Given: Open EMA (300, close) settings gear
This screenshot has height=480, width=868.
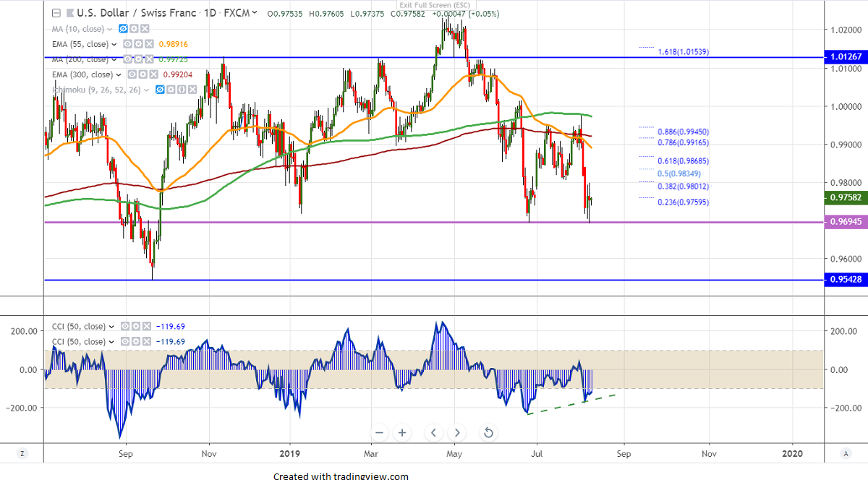Looking at the screenshot, I should pos(142,74).
